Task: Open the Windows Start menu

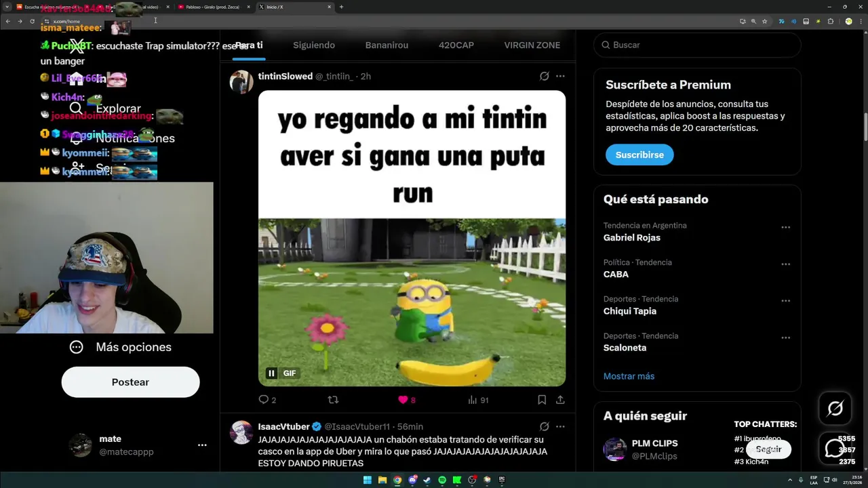Action: coord(368,480)
